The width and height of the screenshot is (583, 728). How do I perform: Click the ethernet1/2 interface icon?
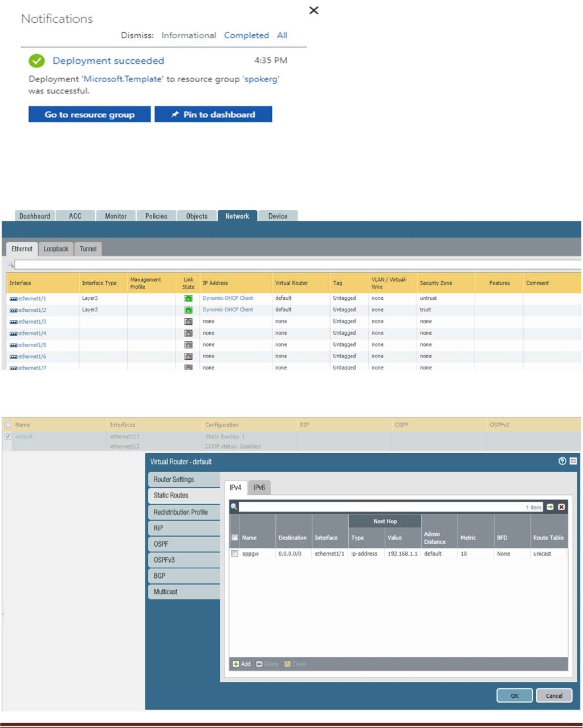coord(13,311)
